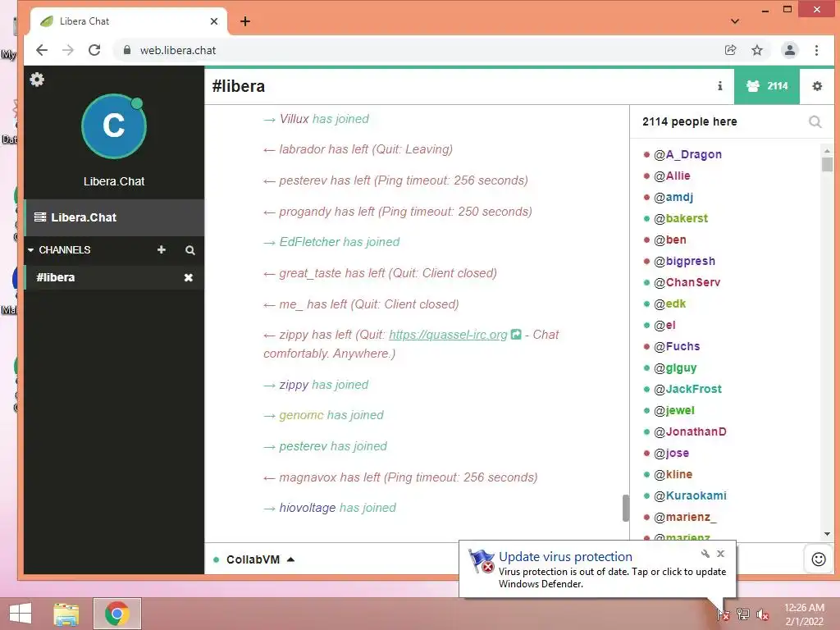Click the Villux nickname
Viewport: 840px width, 630px height.
(294, 119)
